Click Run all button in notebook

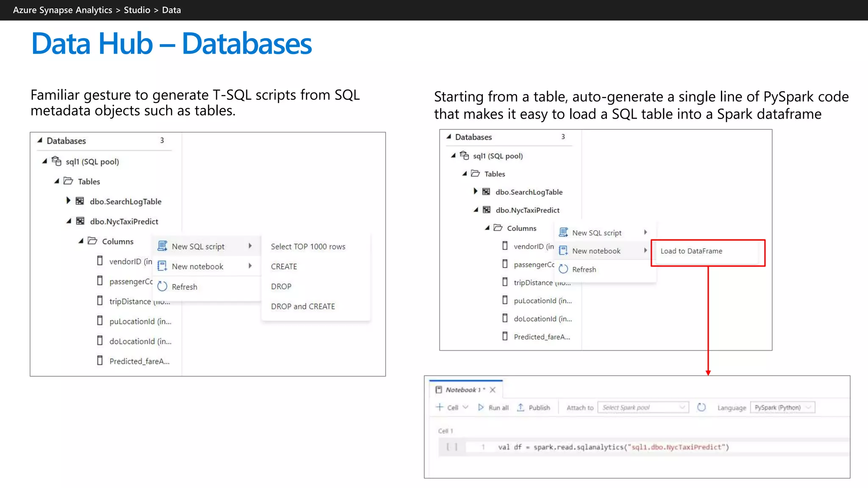494,408
